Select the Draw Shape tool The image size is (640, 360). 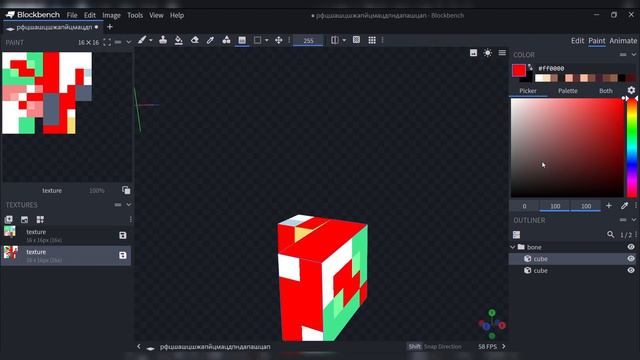pyautogui.click(x=226, y=40)
